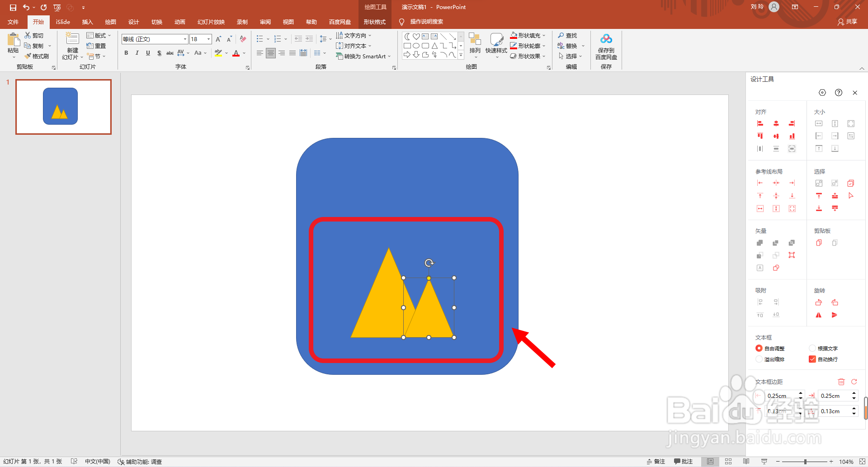
Task: Click the clear formatting eraser icon
Action: click(243, 39)
